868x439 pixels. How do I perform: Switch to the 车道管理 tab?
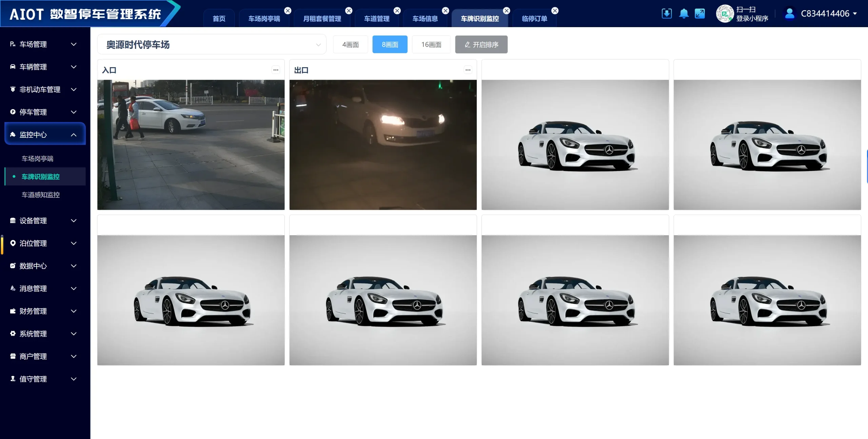point(376,19)
